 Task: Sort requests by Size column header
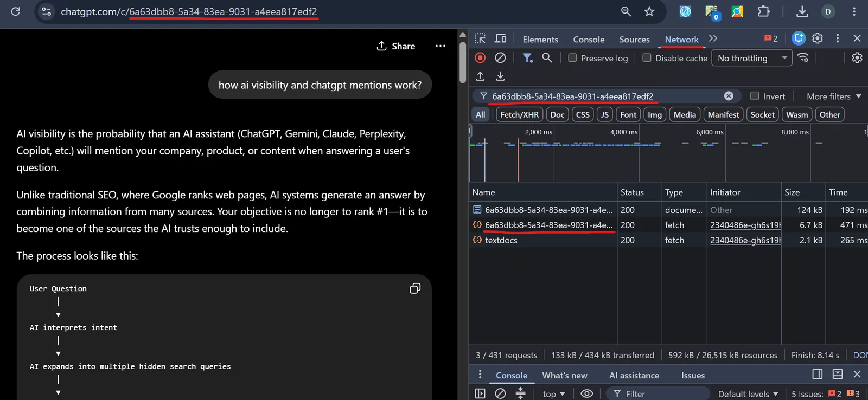pyautogui.click(x=803, y=192)
